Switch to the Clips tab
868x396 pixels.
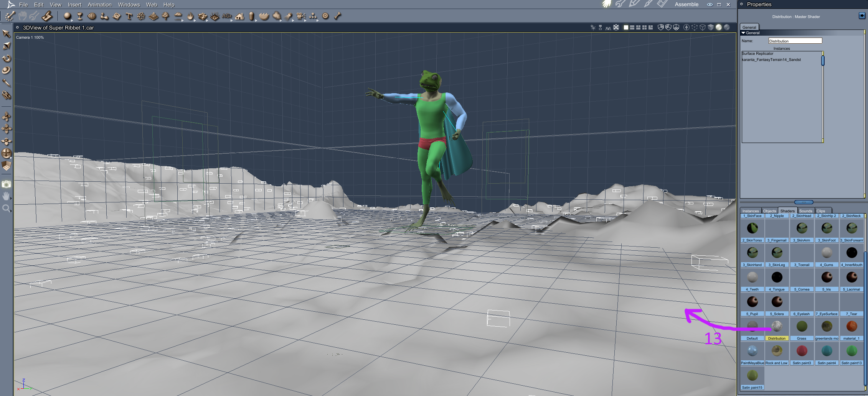coord(821,211)
